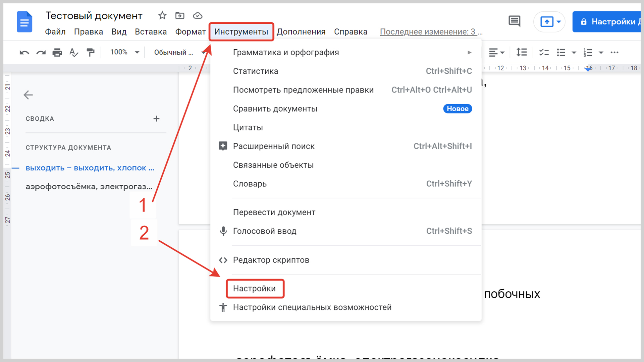Insert a checklist
Screen dimensions: 644x362
tap(544, 52)
